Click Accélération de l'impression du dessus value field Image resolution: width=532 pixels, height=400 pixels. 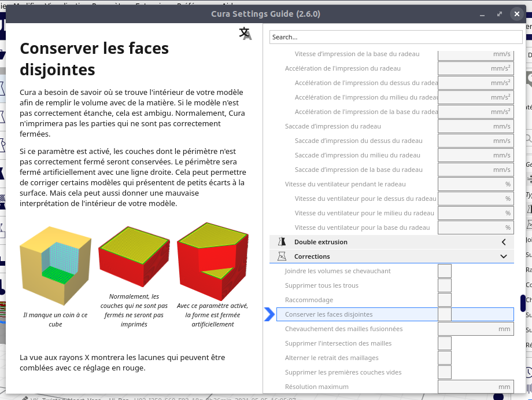pos(476,83)
